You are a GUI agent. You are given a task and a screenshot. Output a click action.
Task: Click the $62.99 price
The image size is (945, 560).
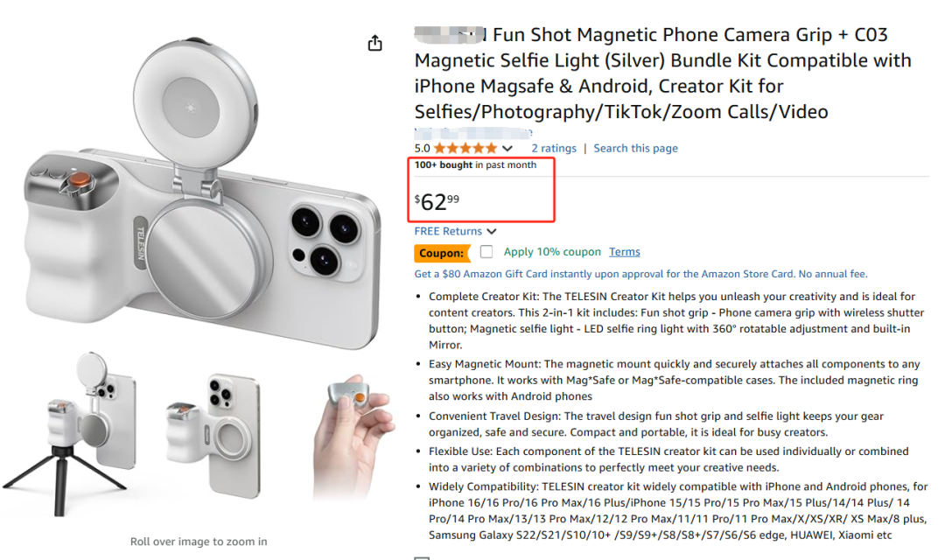(x=437, y=201)
